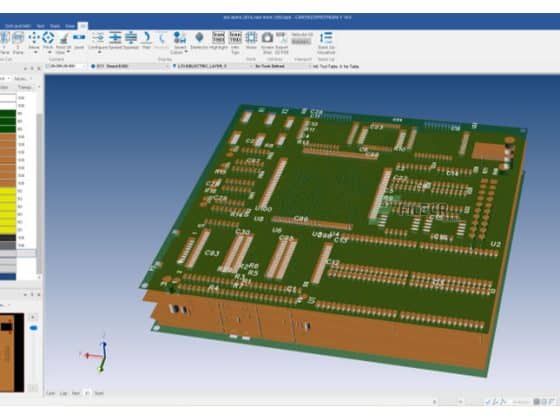Click the Saved Colors icon
Screen dimensions: 560x420
(180, 38)
